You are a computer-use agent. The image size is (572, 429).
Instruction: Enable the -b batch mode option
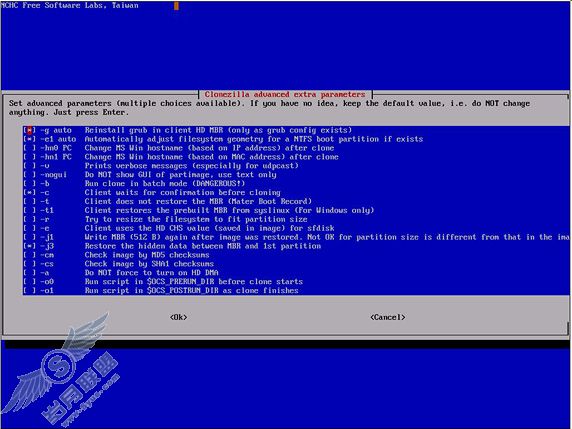click(x=30, y=183)
